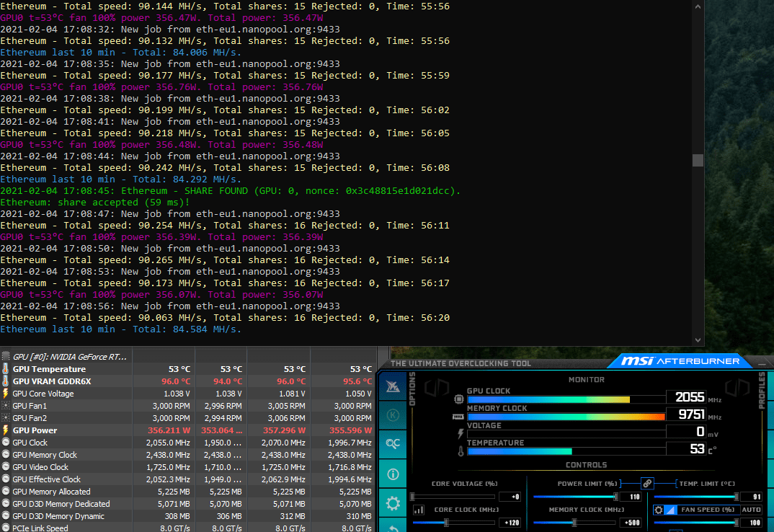Click the GPU Effective Clock gauge icon
Viewport: 774px width, 532px height.
click(6, 479)
